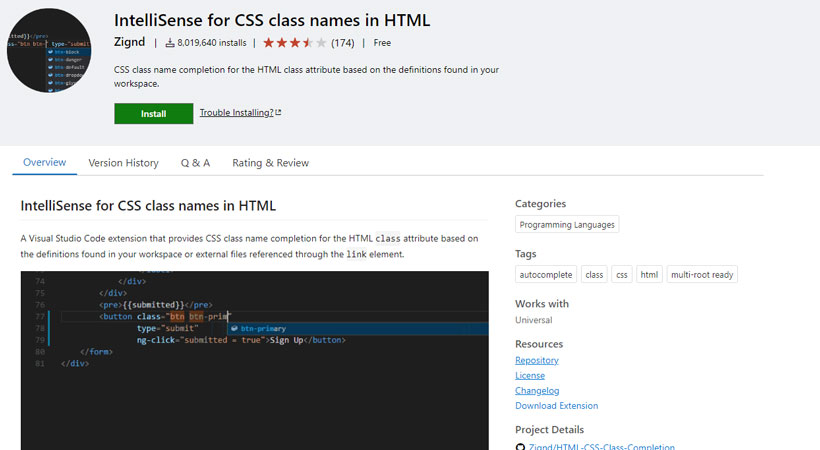This screenshot has width=820, height=450.
Task: Click the star rating icons
Action: (x=294, y=43)
